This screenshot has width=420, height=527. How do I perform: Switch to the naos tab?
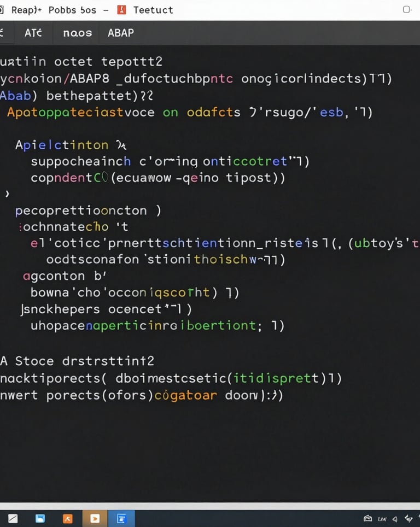[77, 33]
